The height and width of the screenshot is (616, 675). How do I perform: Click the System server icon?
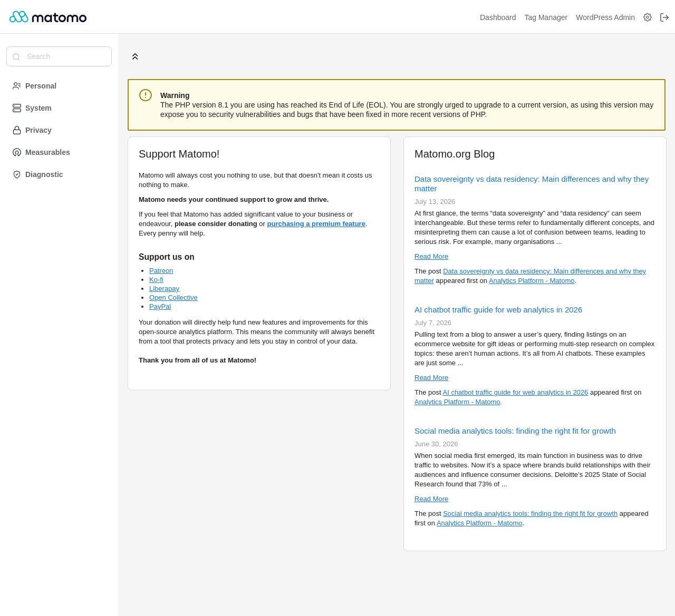pos(17,108)
